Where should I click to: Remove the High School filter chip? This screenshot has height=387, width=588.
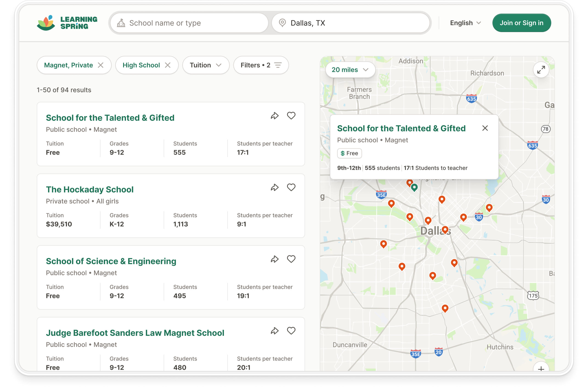pos(168,65)
